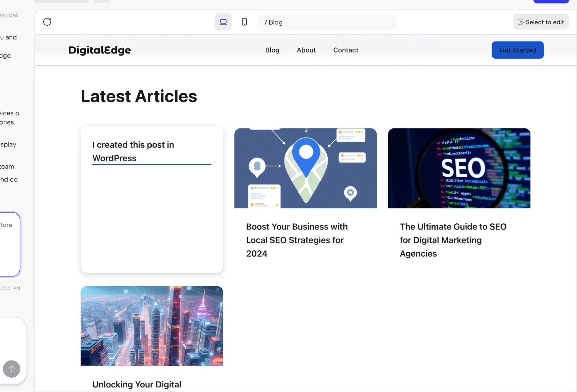
Task: Select the 'I created this post in WordPress' title
Action: pyautogui.click(x=133, y=151)
